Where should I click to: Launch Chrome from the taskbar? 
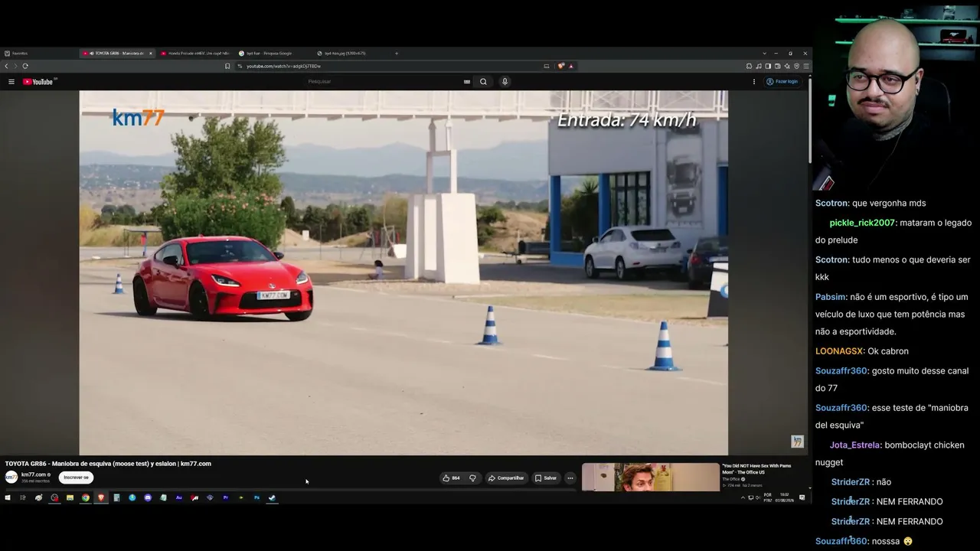click(x=86, y=497)
